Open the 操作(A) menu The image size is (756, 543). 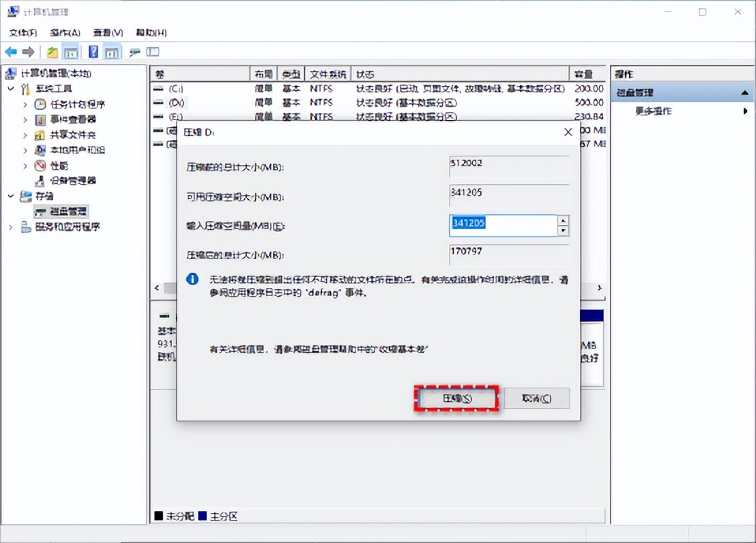point(65,33)
